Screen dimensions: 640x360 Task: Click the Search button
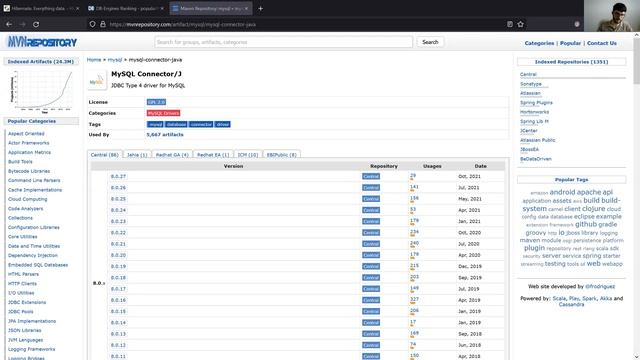point(430,42)
